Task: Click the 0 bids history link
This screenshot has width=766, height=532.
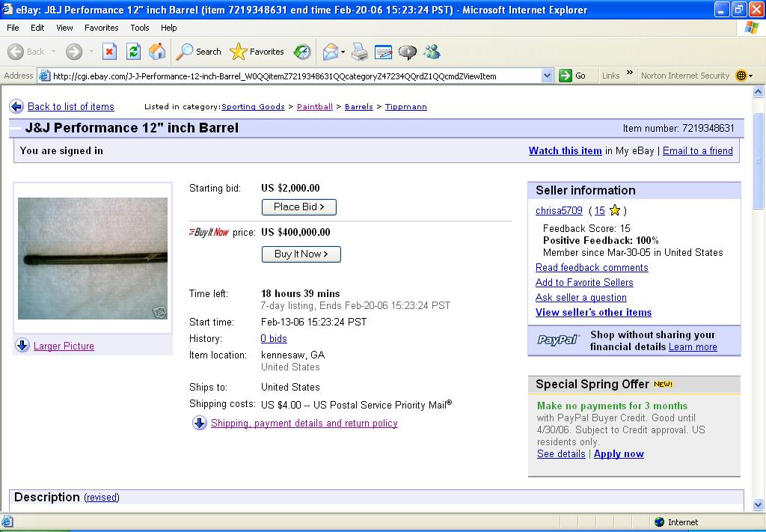Action: coord(274,338)
